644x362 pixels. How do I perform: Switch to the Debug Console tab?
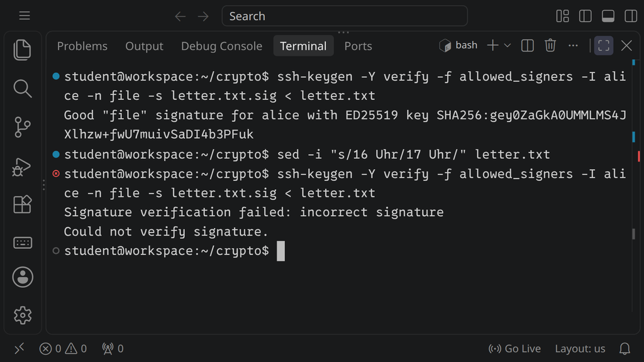221,46
